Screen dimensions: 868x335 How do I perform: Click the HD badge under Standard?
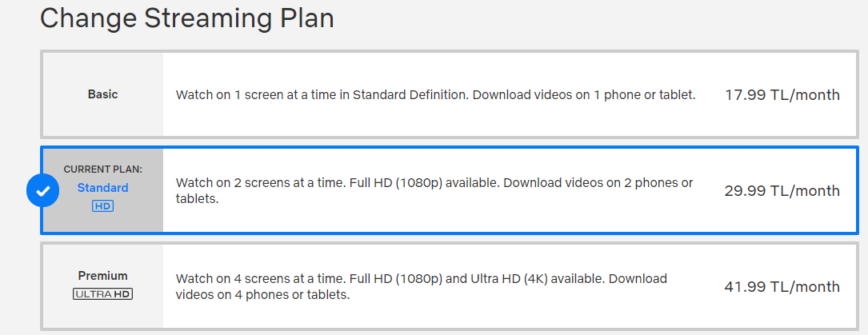click(x=102, y=206)
